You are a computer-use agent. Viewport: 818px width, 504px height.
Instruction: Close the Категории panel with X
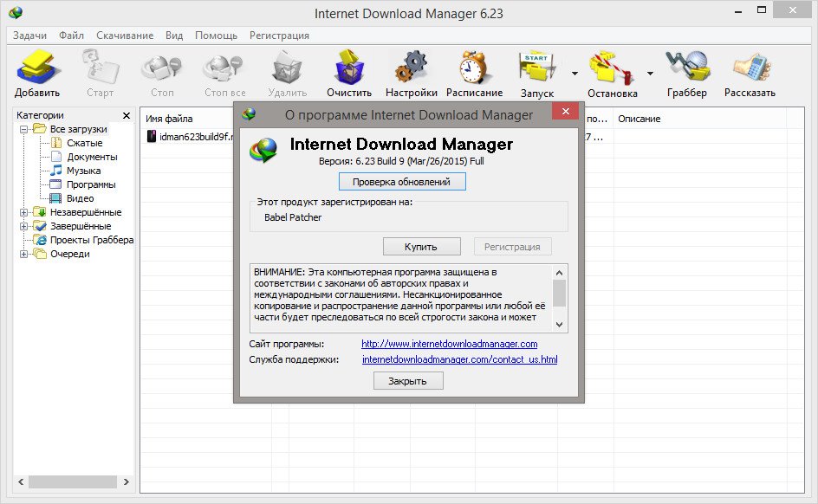[x=127, y=115]
